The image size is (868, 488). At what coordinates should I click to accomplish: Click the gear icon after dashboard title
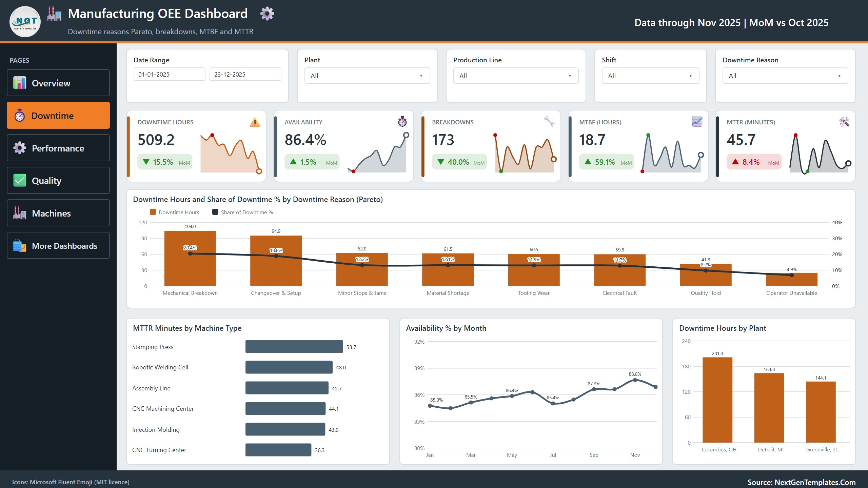coord(267,14)
